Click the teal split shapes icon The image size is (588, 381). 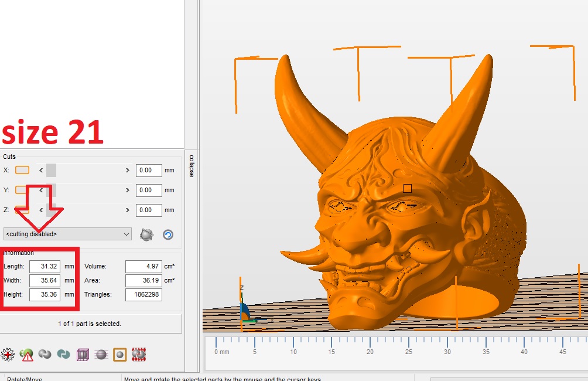[63, 354]
